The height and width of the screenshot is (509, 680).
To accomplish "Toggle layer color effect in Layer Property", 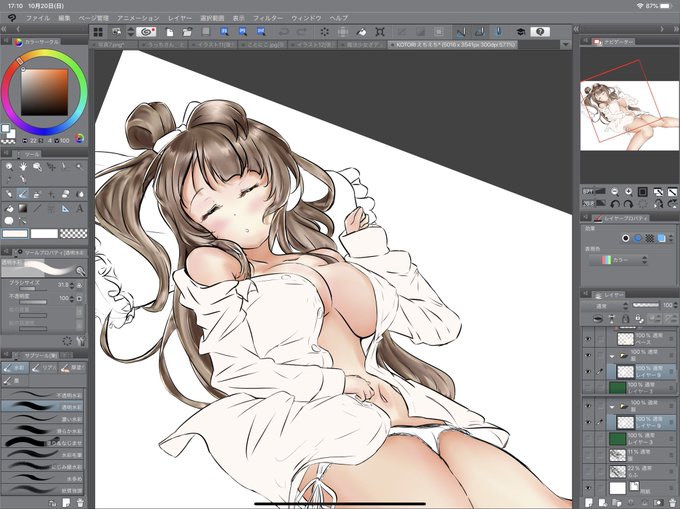I will [x=661, y=238].
